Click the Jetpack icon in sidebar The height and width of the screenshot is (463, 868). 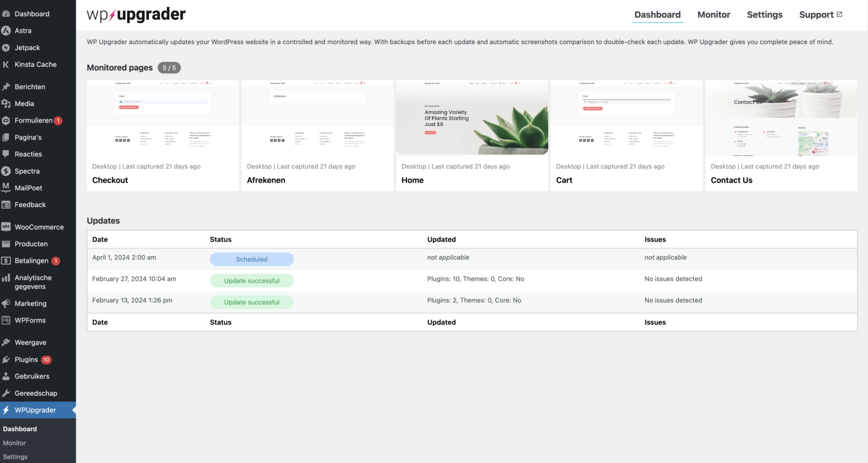click(x=6, y=48)
